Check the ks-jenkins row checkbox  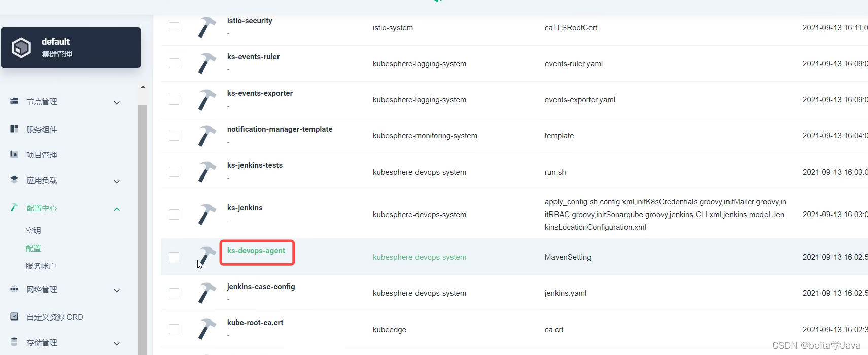(174, 215)
